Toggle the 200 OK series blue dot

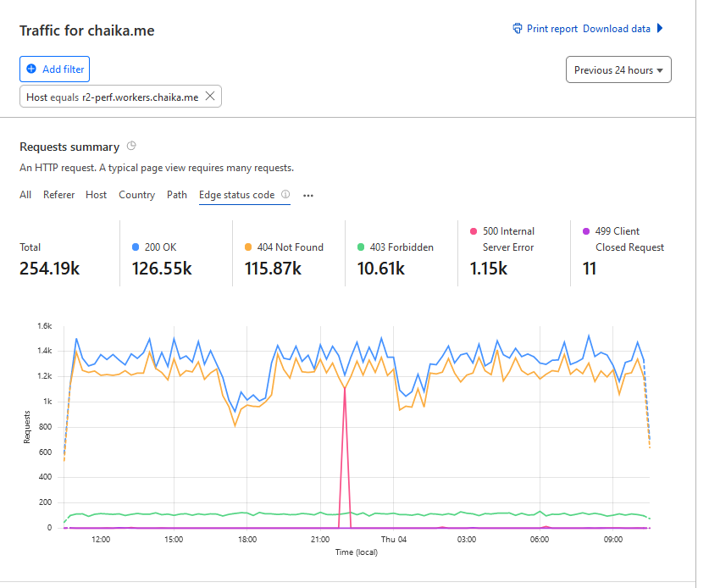[x=136, y=247]
